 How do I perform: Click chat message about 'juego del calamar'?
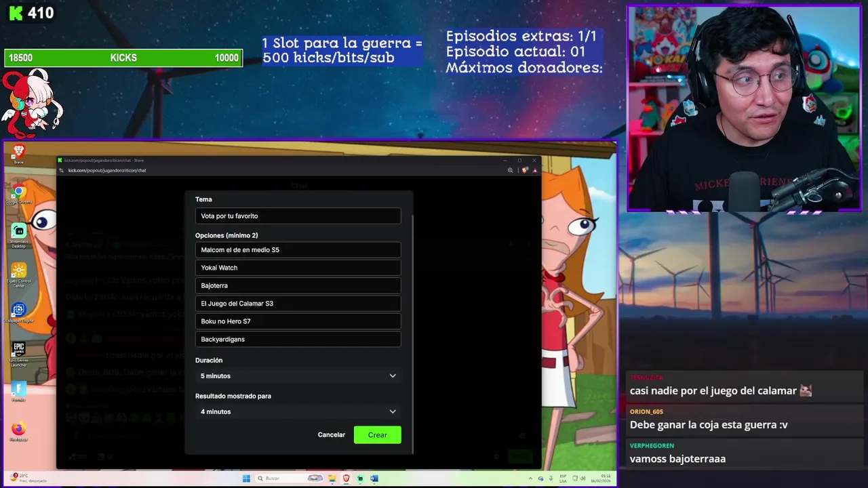tap(721, 390)
